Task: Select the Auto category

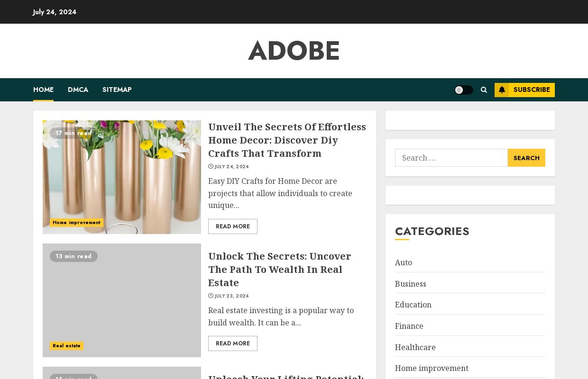Action: (404, 262)
